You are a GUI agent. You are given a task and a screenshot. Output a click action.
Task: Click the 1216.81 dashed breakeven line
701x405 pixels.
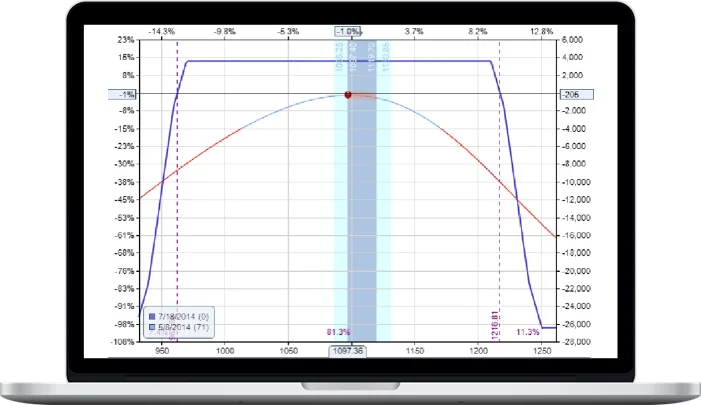pos(499,200)
